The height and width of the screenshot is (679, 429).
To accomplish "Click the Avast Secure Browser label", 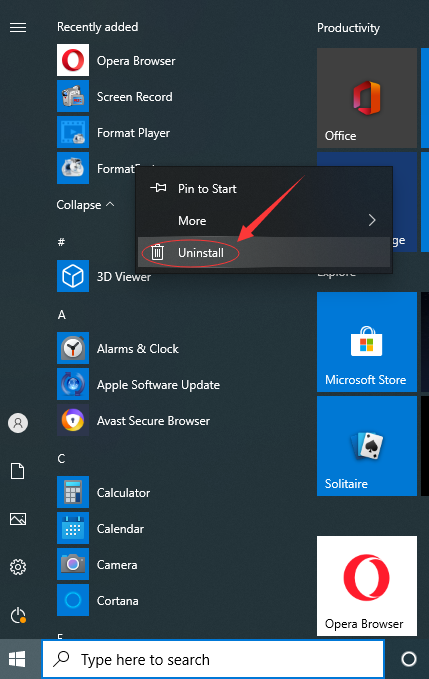I will (153, 420).
